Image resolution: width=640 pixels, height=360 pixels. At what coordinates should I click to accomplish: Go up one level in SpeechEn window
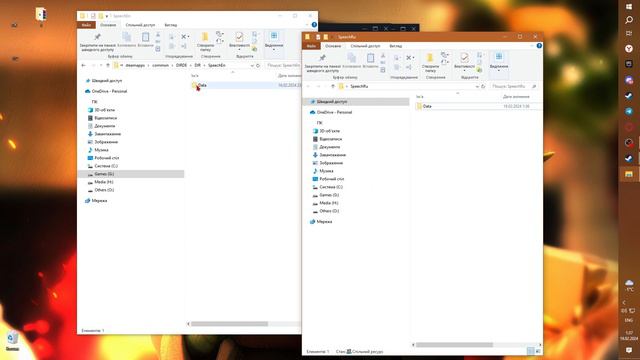coord(108,65)
